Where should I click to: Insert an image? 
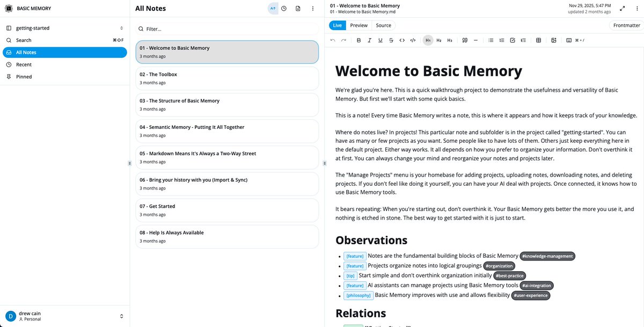(x=554, y=40)
